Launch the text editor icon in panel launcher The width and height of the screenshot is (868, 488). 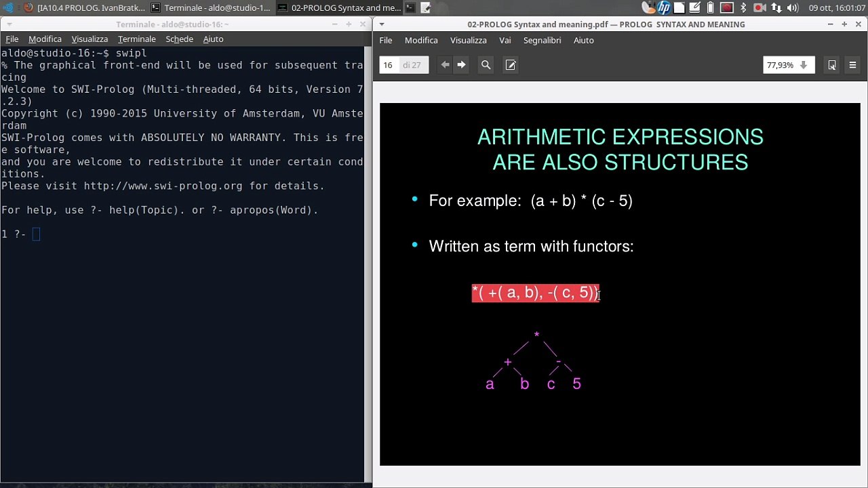point(425,8)
